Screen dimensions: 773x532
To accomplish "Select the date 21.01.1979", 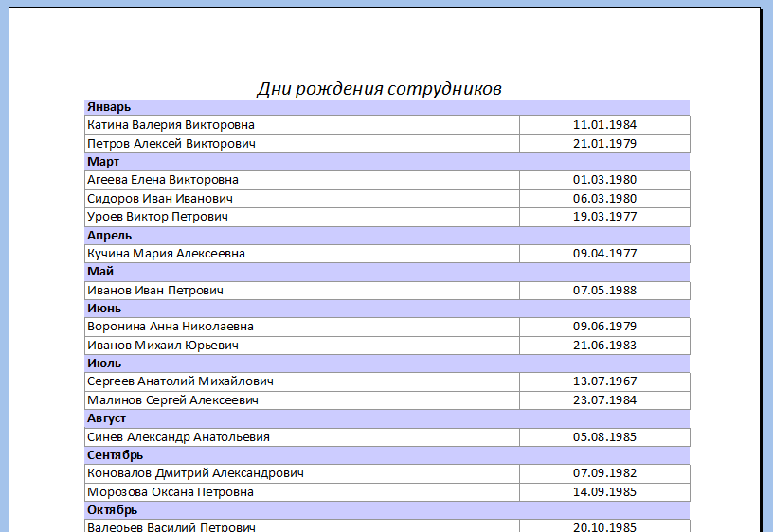I will [604, 143].
